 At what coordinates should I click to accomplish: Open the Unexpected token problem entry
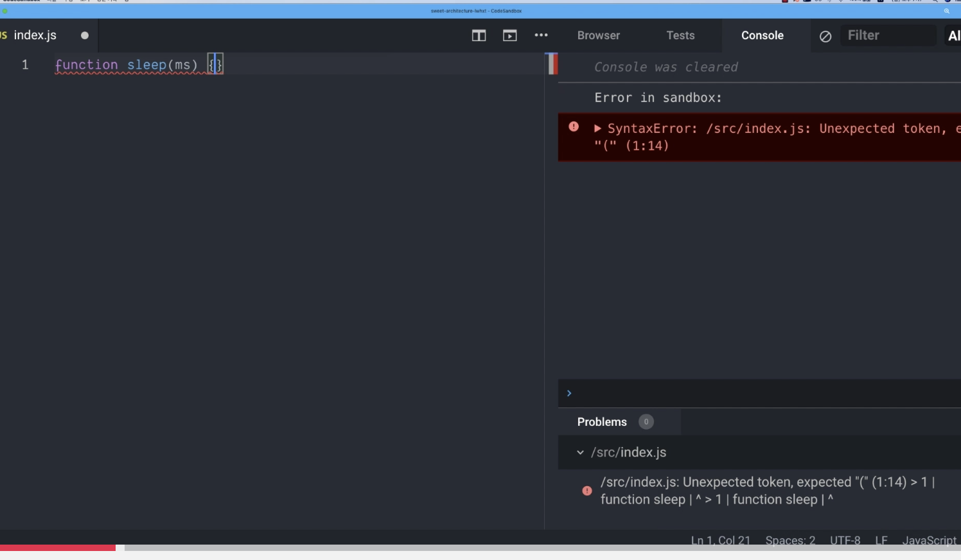coord(767,491)
